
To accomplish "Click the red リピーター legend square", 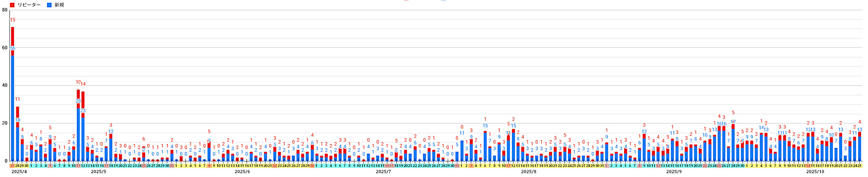I will 12,5.
